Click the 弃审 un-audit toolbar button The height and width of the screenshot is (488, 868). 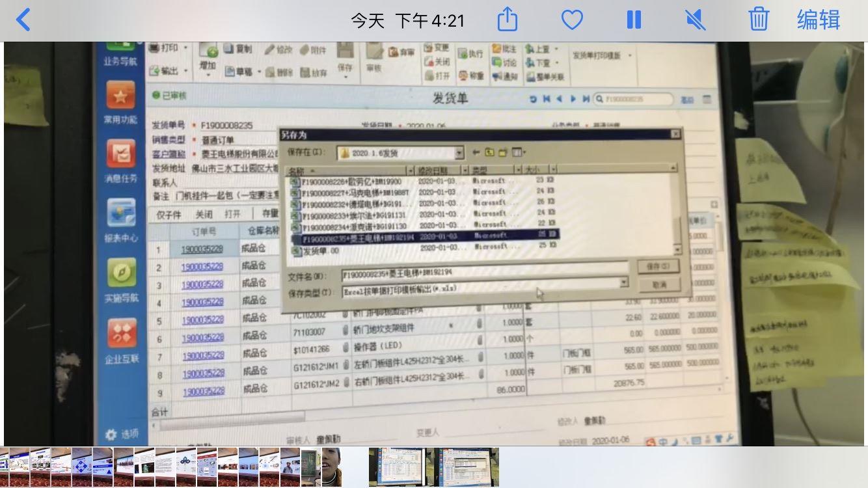401,51
